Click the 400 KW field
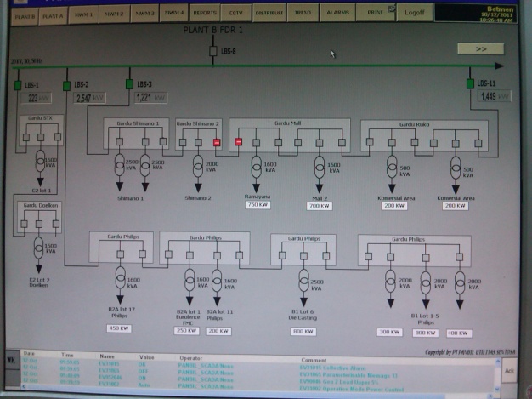 [x=459, y=333]
